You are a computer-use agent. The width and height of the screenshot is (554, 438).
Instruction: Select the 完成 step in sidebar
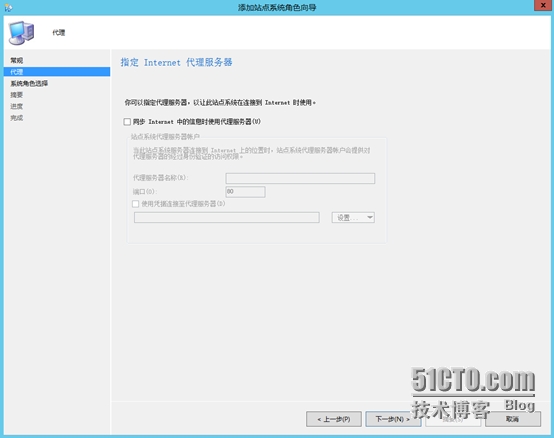click(x=17, y=118)
